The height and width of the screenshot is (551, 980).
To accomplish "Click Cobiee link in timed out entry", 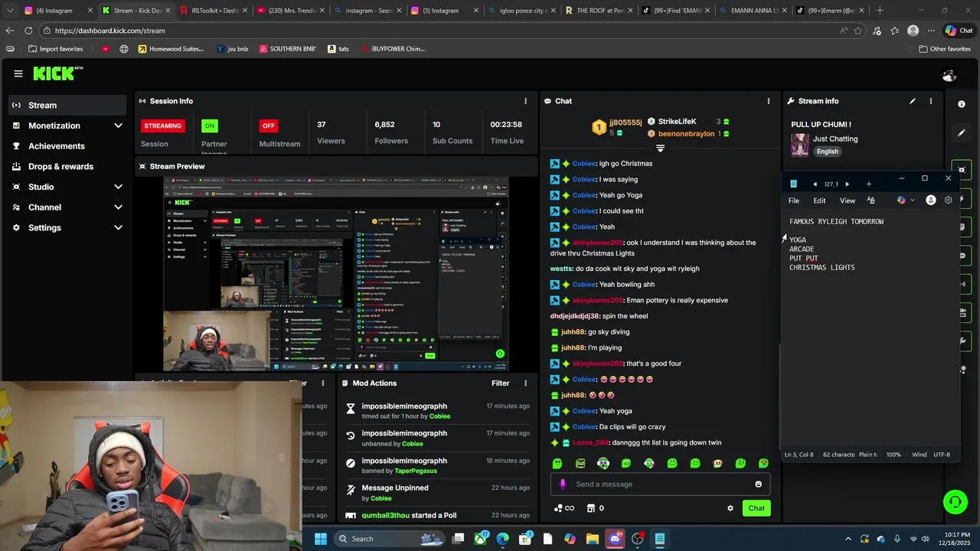I will pyautogui.click(x=439, y=416).
